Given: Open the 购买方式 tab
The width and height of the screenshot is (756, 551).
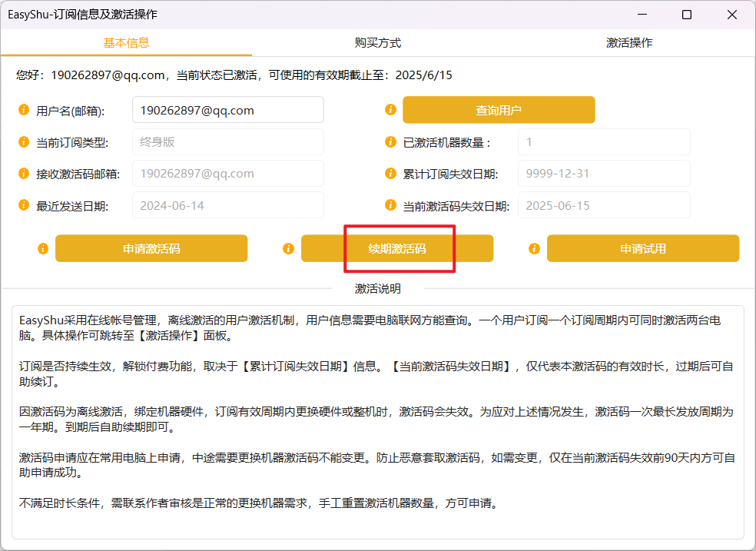Looking at the screenshot, I should click(x=378, y=43).
